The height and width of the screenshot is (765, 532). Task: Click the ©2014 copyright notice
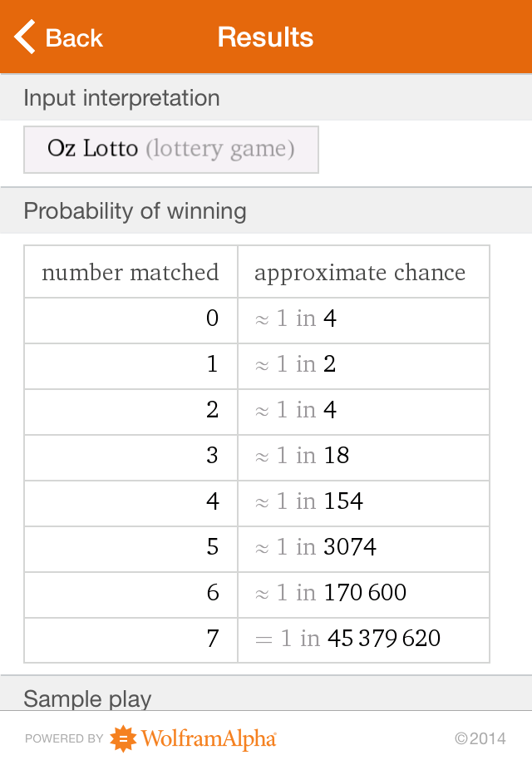[480, 738]
